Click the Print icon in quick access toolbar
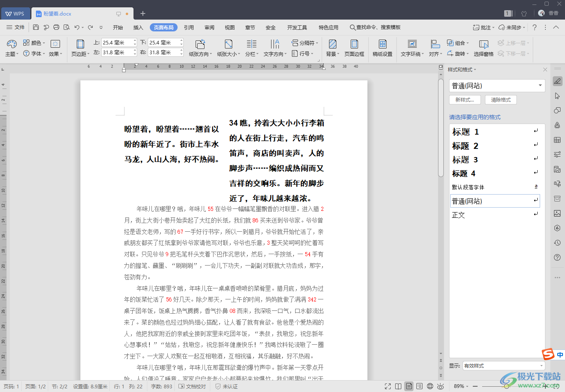Screen dimensions: 565x392 point(56,27)
